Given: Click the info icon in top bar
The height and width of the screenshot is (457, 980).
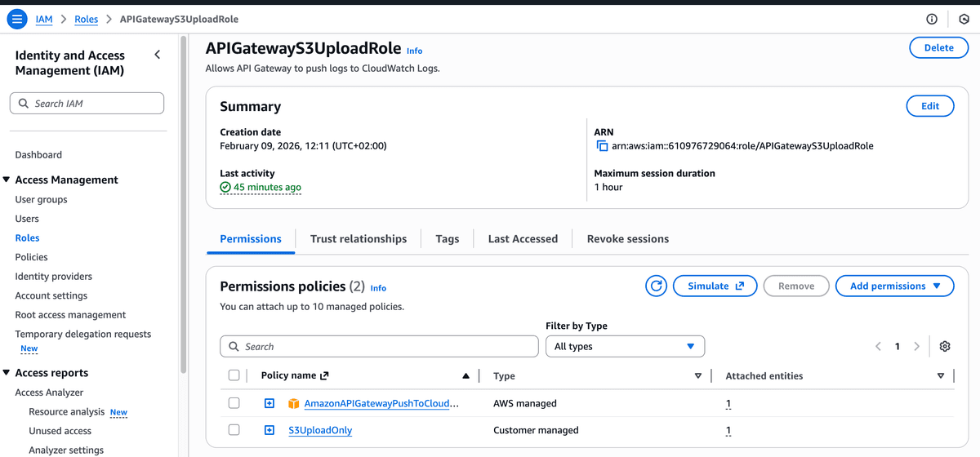Looking at the screenshot, I should [932, 19].
